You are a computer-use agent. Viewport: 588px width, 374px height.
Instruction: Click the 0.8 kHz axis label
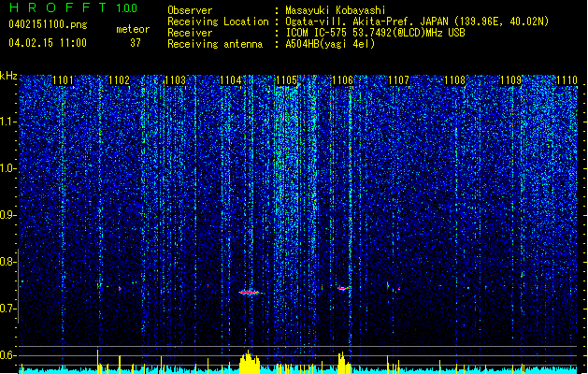pyautogui.click(x=8, y=262)
